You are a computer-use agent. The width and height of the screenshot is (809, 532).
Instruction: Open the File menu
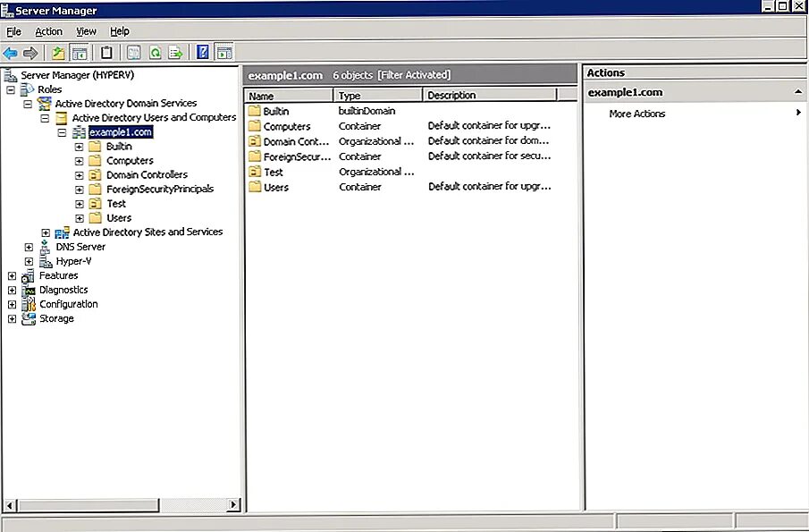click(x=13, y=31)
